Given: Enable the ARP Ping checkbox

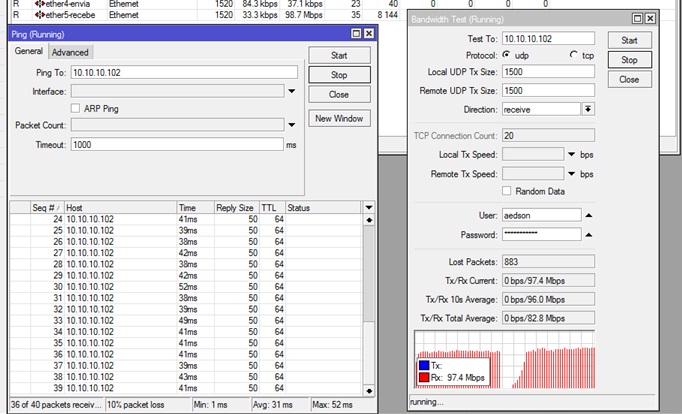Looking at the screenshot, I should pyautogui.click(x=75, y=108).
